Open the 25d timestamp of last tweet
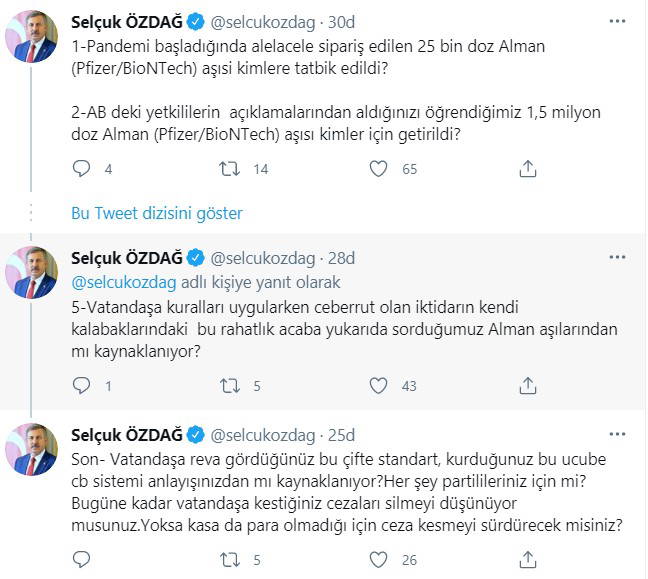This screenshot has height=579, width=648. coord(341,434)
